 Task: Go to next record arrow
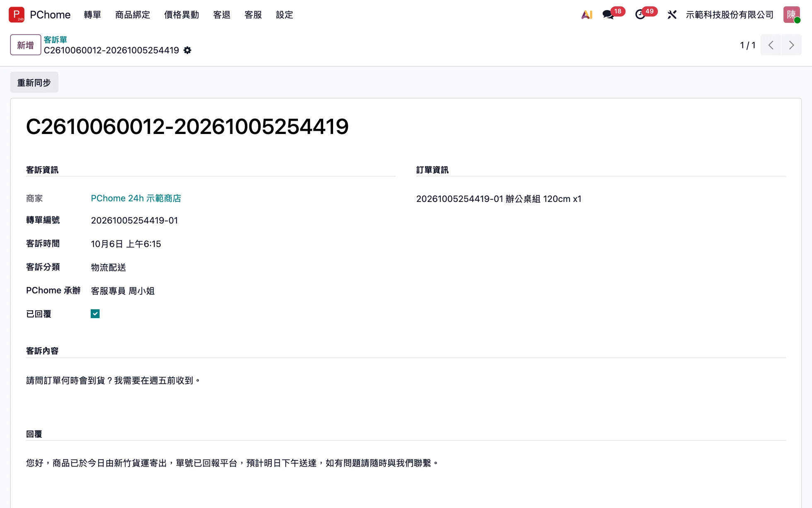point(791,45)
